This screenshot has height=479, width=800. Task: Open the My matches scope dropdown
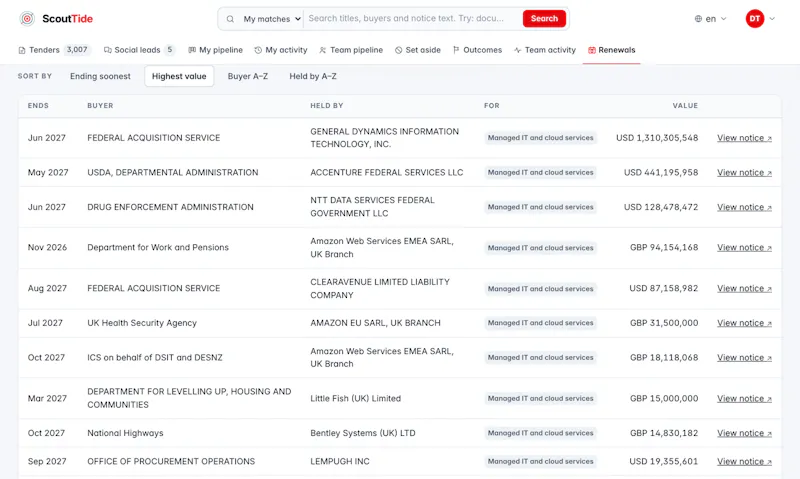click(x=271, y=19)
